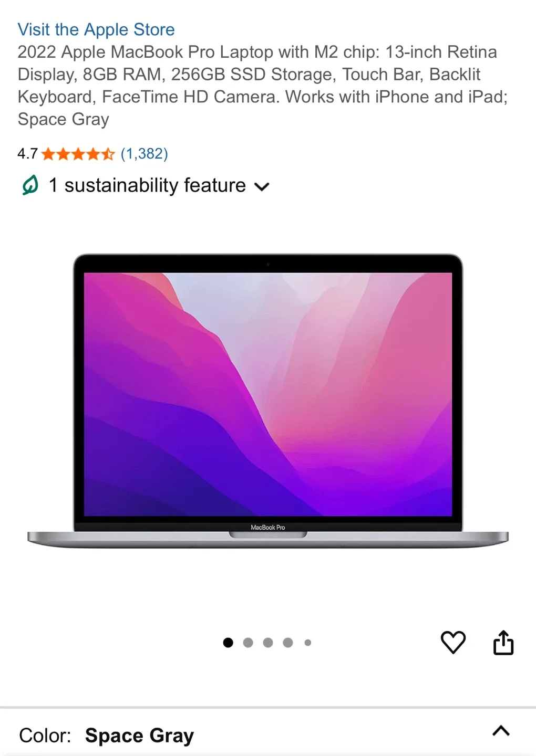Select the third image carousel dot
The width and height of the screenshot is (536, 756).
(268, 643)
